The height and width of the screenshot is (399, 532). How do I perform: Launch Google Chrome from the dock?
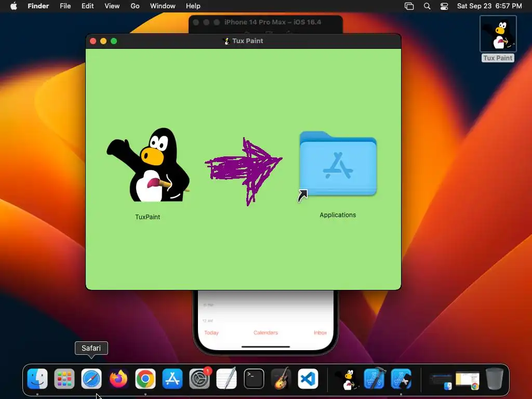(x=145, y=379)
